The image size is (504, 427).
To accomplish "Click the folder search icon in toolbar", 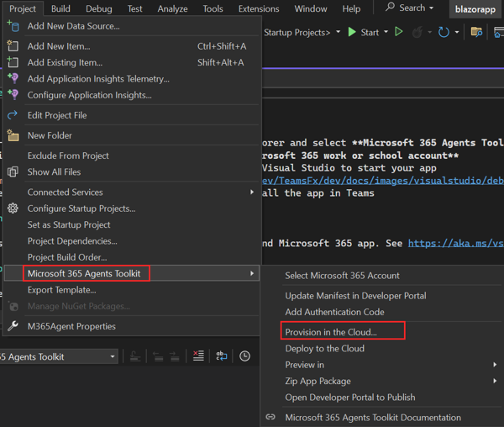I will 476,32.
